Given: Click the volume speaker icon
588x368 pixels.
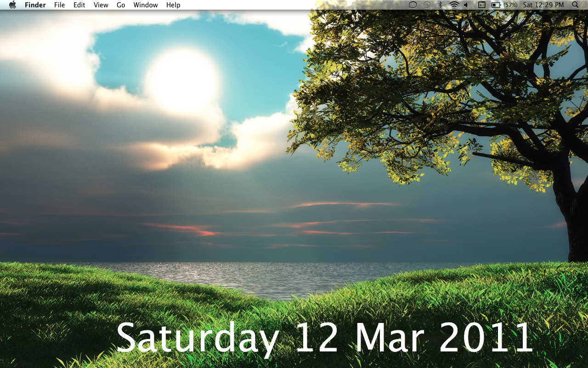Looking at the screenshot, I should tap(466, 5).
